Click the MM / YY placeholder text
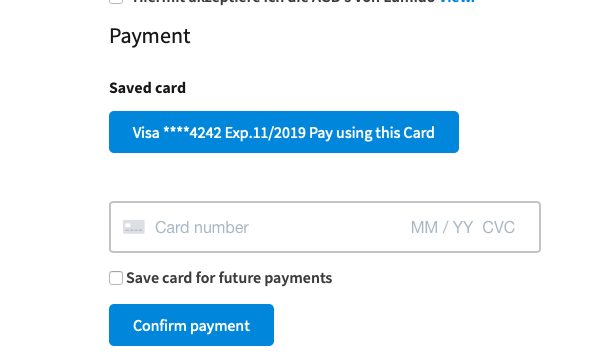The height and width of the screenshot is (363, 611). click(441, 227)
